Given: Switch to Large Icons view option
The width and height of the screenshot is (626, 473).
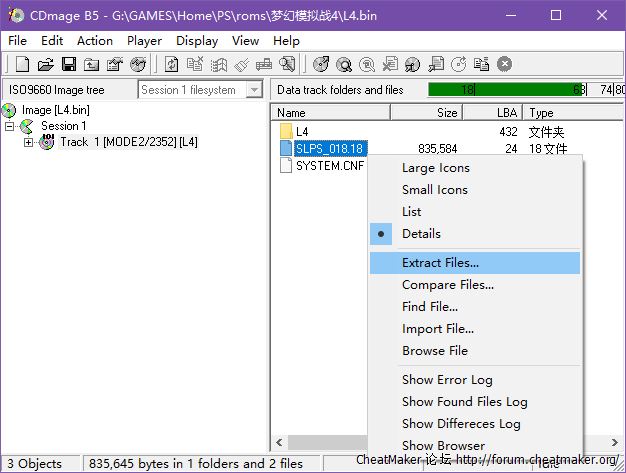Looking at the screenshot, I should point(435,167).
